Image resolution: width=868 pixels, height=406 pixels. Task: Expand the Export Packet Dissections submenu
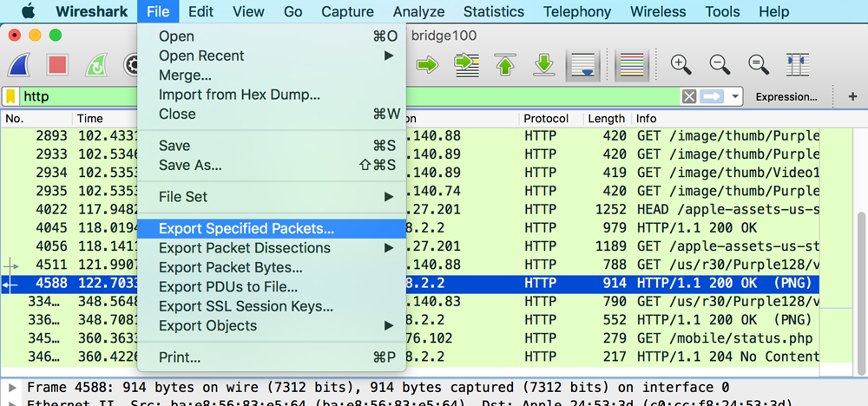272,248
